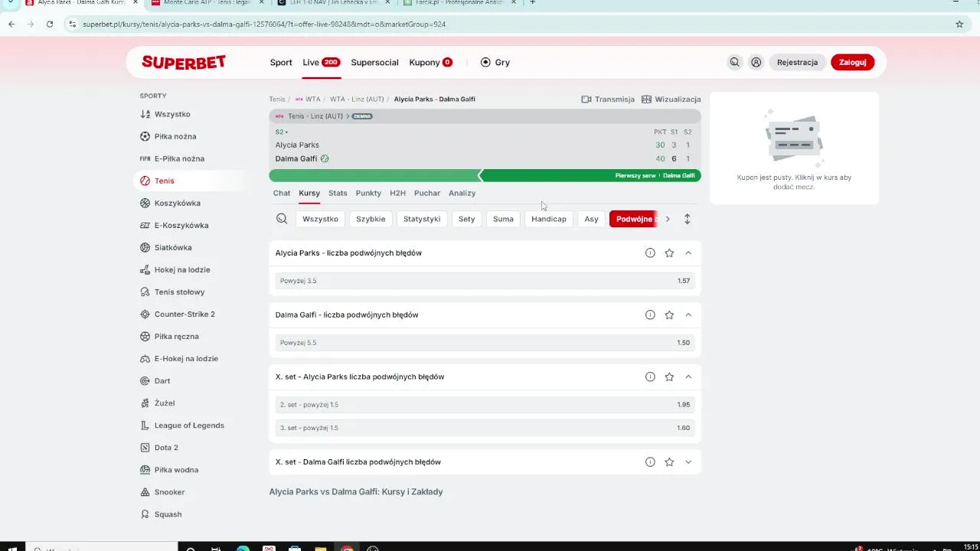Image resolution: width=980 pixels, height=551 pixels.
Task: Bet on Powyżej 3.5 at 1.57
Action: [485, 281]
